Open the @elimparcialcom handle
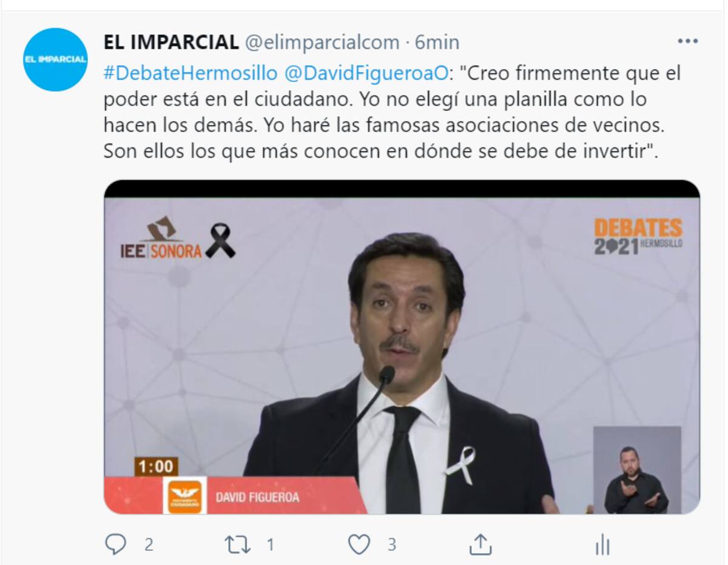728x565 pixels. 322,42
